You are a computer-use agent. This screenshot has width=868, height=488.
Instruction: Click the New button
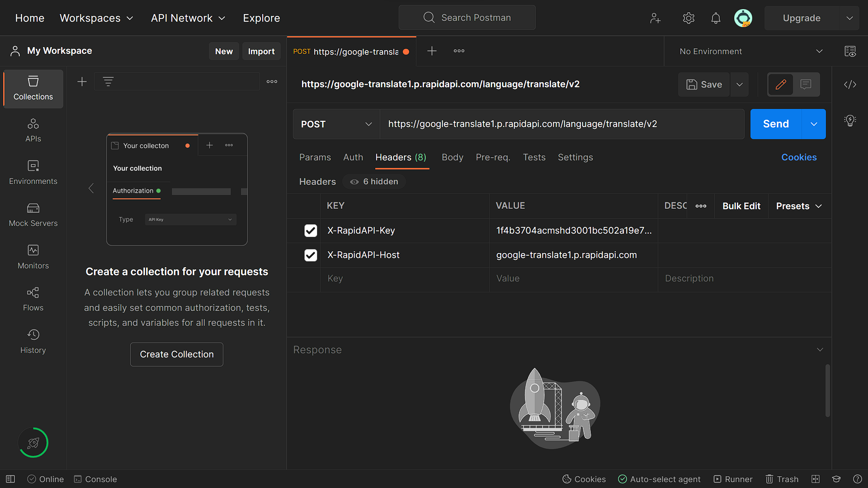224,51
